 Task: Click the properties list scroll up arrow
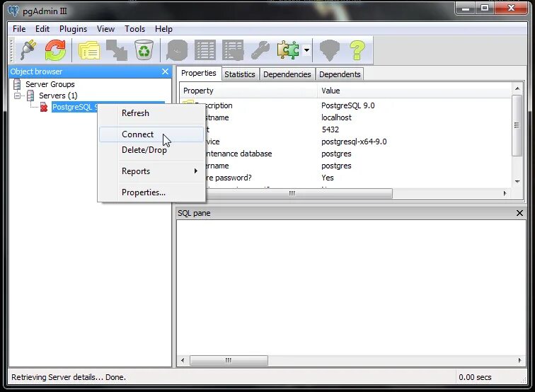click(517, 88)
